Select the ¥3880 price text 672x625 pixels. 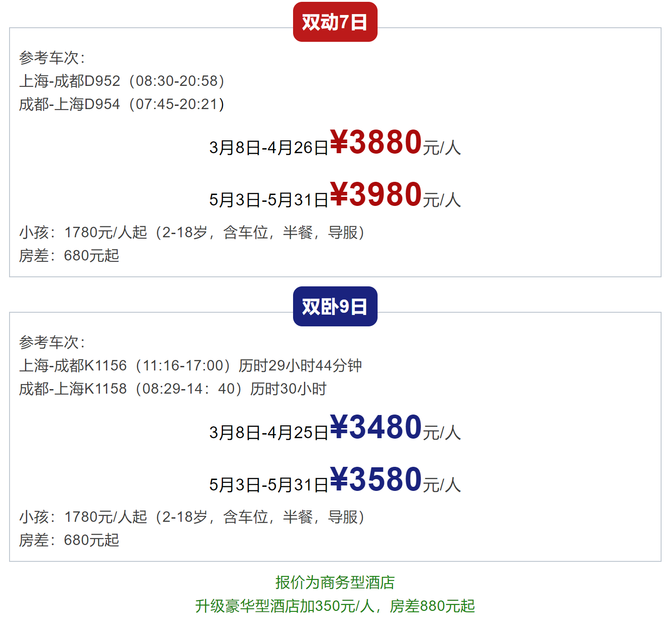(376, 142)
